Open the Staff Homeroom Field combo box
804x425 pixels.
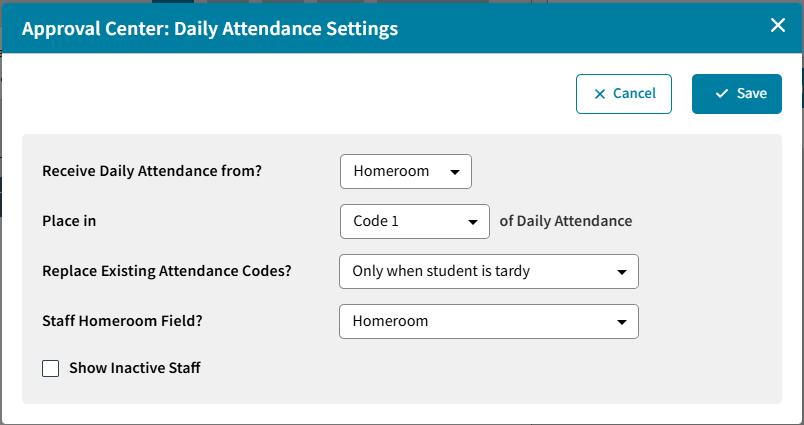pos(488,321)
